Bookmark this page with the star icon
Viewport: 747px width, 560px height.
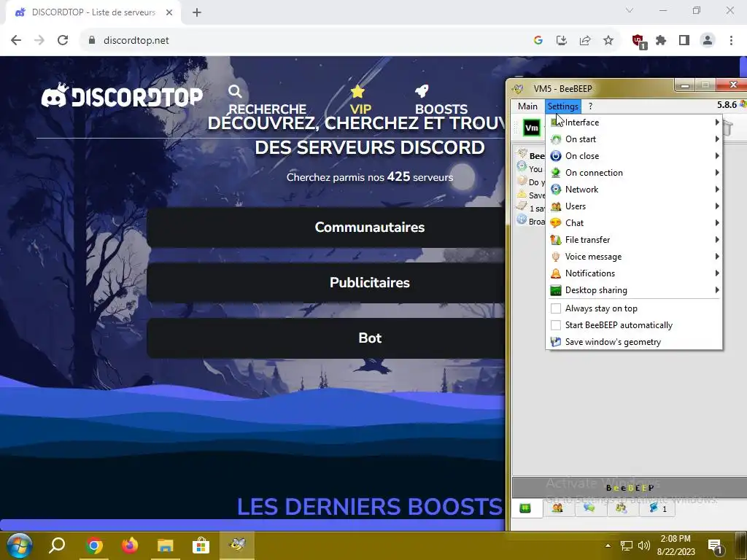pos(608,40)
